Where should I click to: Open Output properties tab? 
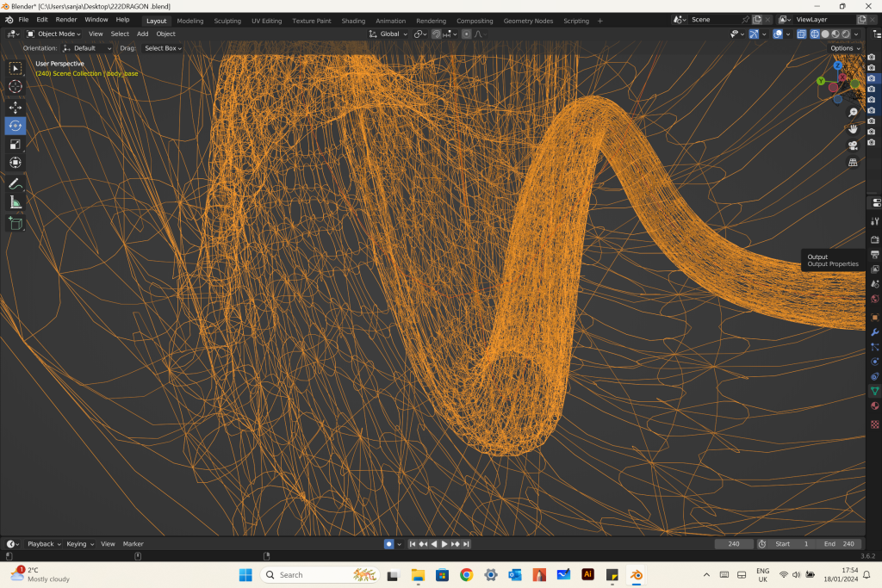point(875,255)
